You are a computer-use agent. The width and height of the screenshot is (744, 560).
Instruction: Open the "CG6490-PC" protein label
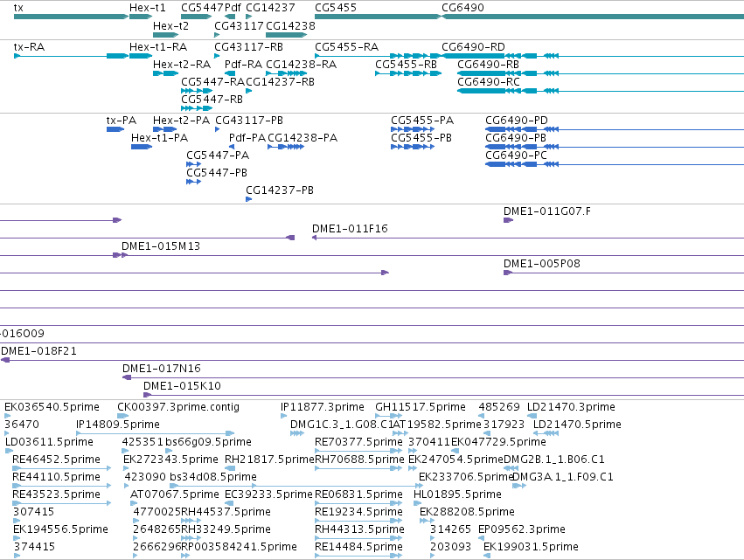[516, 155]
